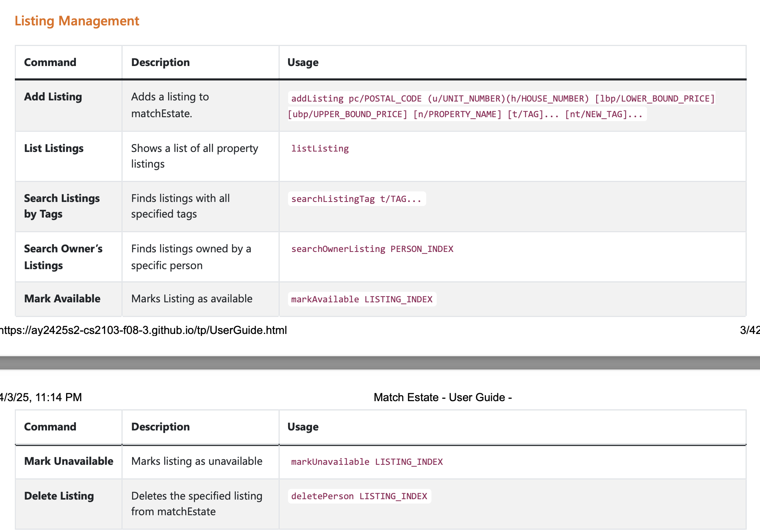Select the listListing command code
This screenshot has height=532, width=760.
click(320, 148)
